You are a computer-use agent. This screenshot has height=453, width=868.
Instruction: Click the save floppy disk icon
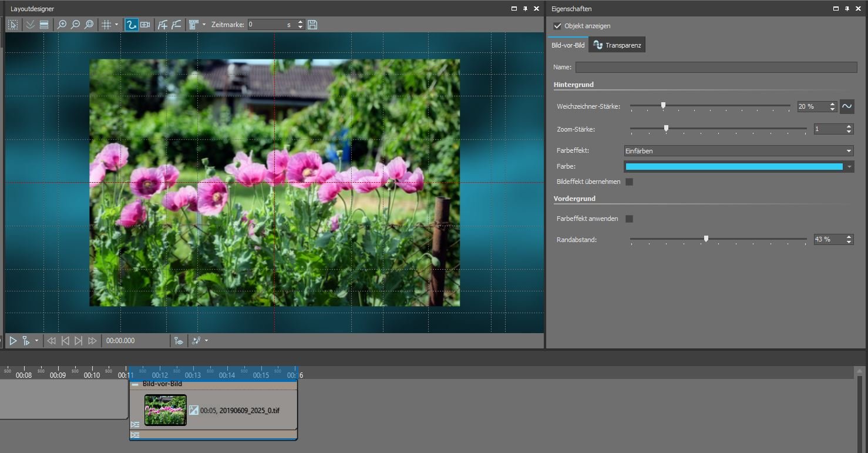[312, 25]
